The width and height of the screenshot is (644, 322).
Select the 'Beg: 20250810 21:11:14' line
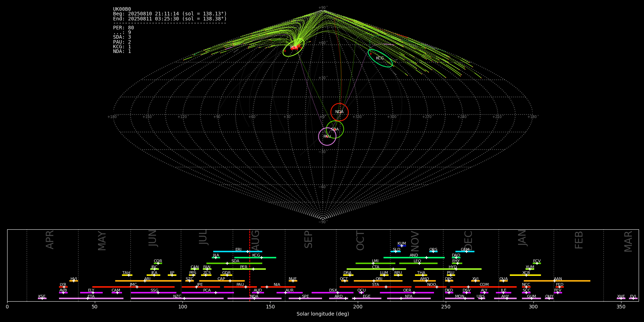[170, 14]
